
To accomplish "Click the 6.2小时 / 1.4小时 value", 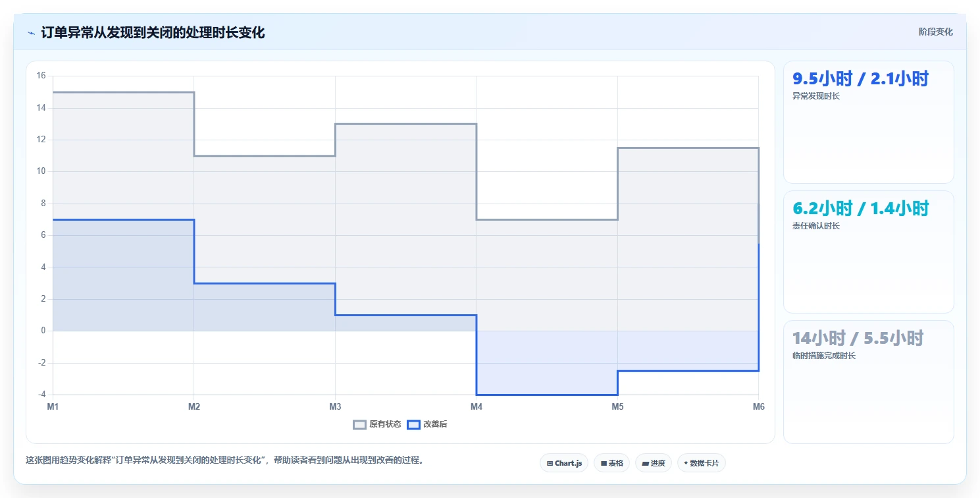I will pos(860,209).
